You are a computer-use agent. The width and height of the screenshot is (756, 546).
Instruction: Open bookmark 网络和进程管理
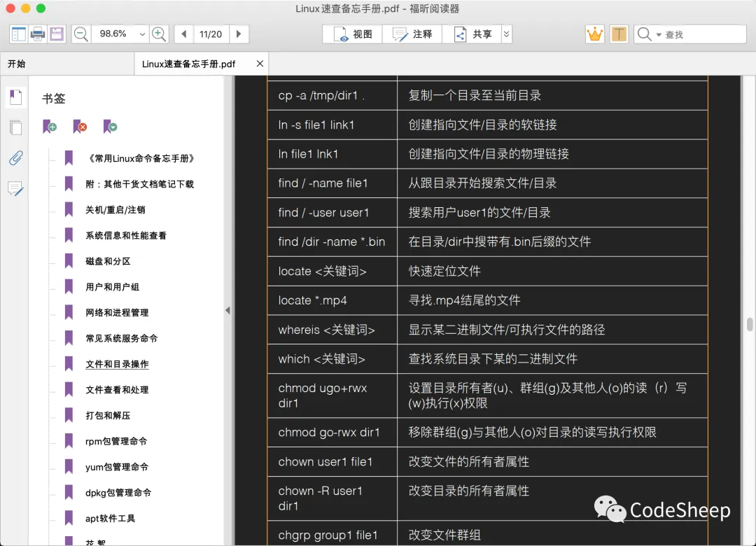(x=117, y=313)
